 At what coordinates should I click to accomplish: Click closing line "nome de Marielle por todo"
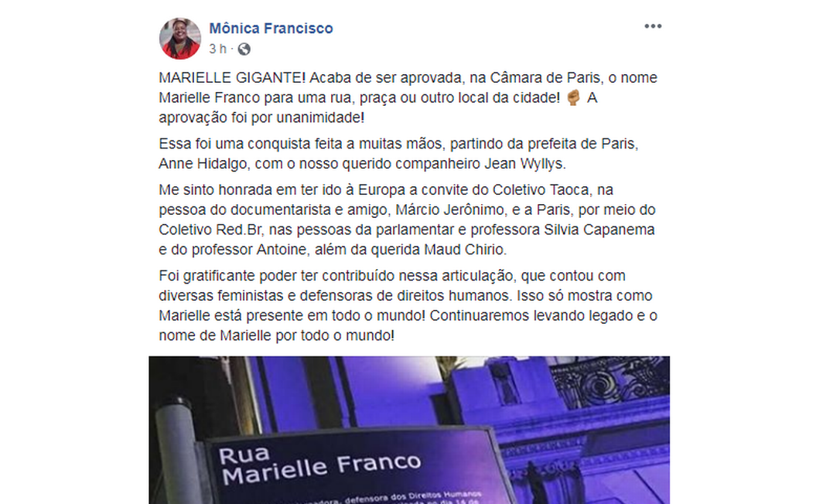coord(276,335)
